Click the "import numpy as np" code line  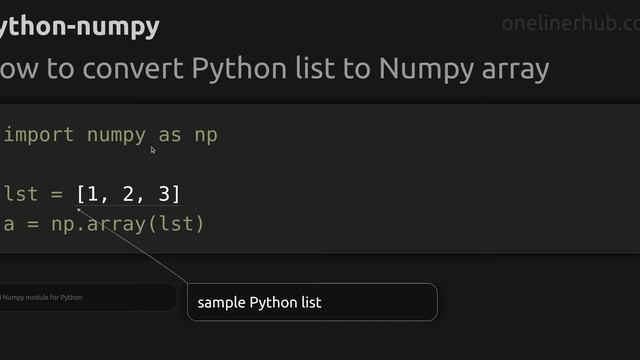(x=111, y=135)
